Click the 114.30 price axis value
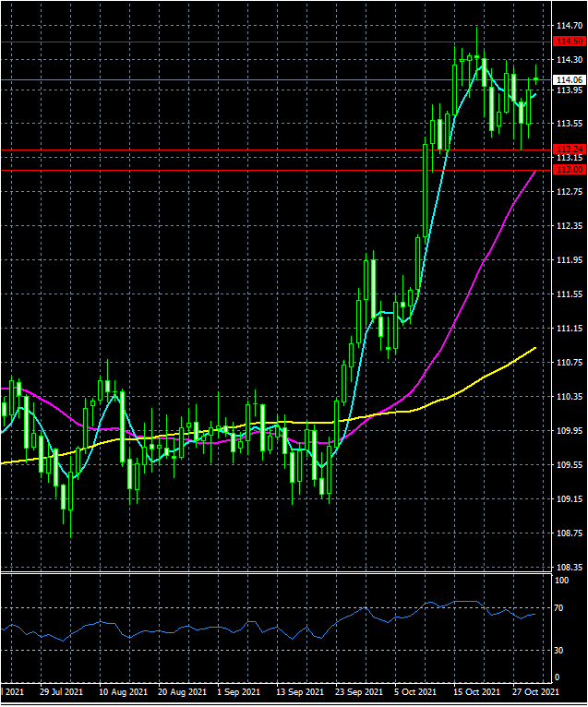588x707 pixels. click(x=570, y=59)
